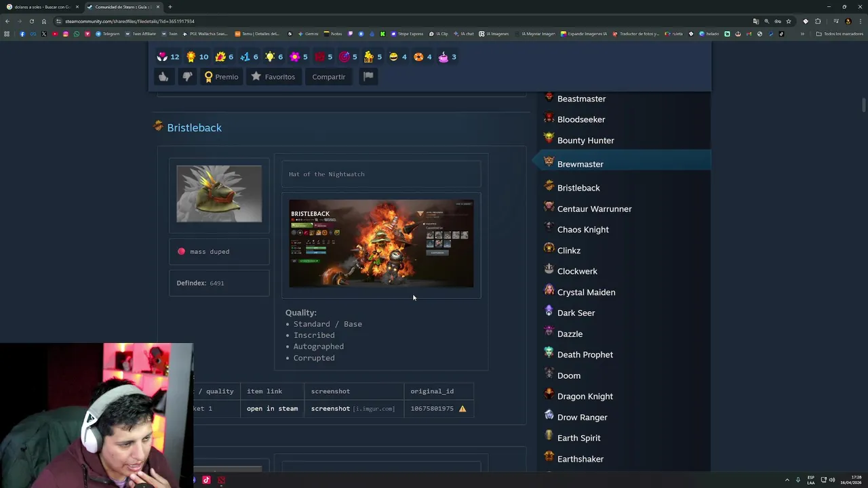The height and width of the screenshot is (488, 868).
Task: Go to Beastmaster in the hero index
Action: (581, 99)
